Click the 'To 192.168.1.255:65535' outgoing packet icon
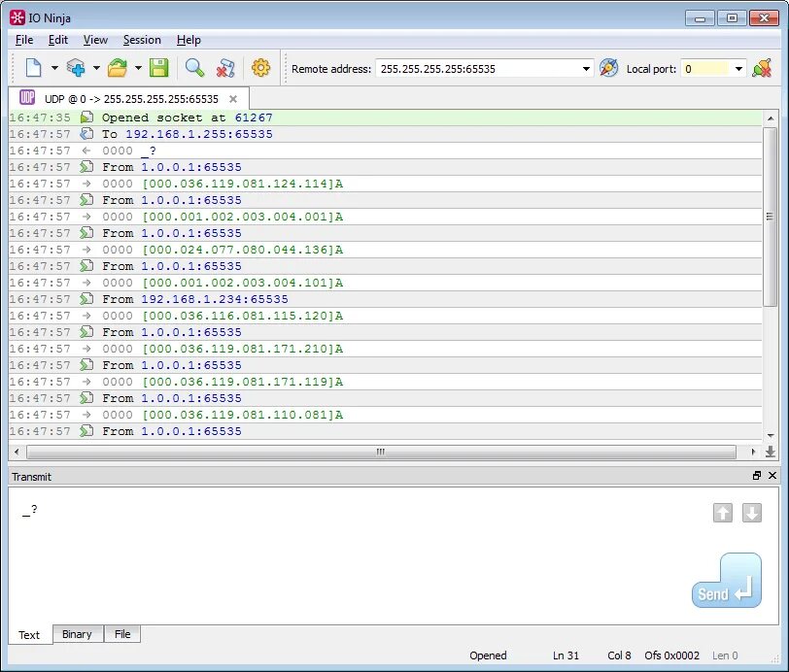The image size is (789, 672). tap(86, 134)
